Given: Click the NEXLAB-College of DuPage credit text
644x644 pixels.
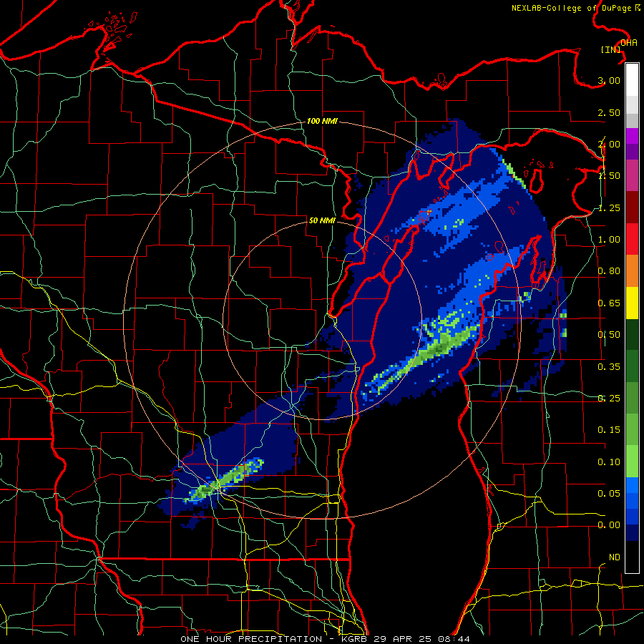Looking at the screenshot, I should pos(575,8).
